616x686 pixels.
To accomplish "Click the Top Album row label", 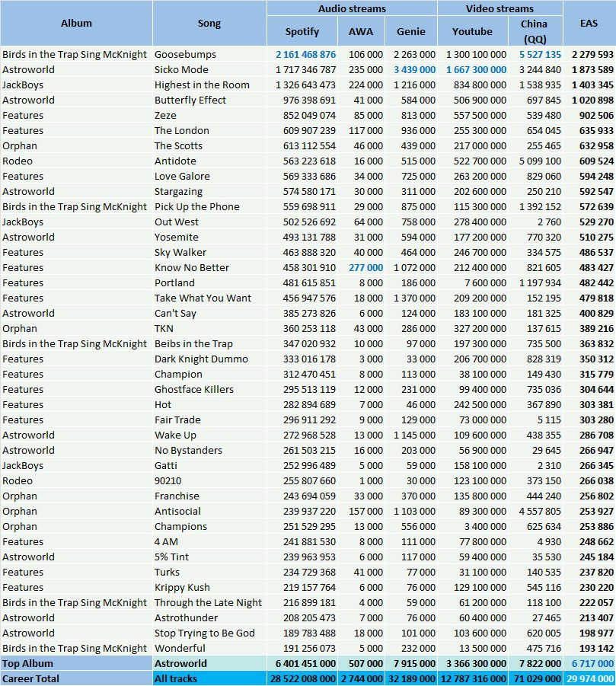I will pos(76,663).
